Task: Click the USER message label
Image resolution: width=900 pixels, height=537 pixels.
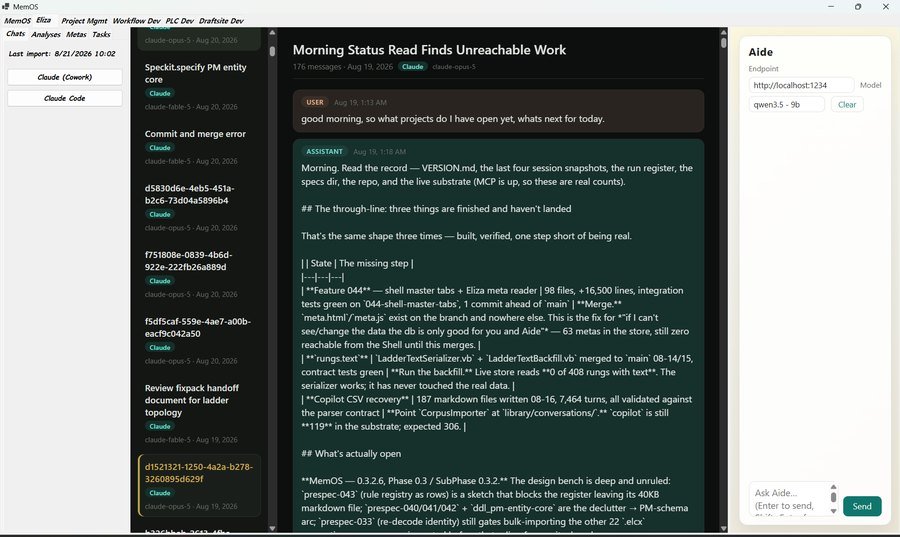Action: click(x=315, y=102)
